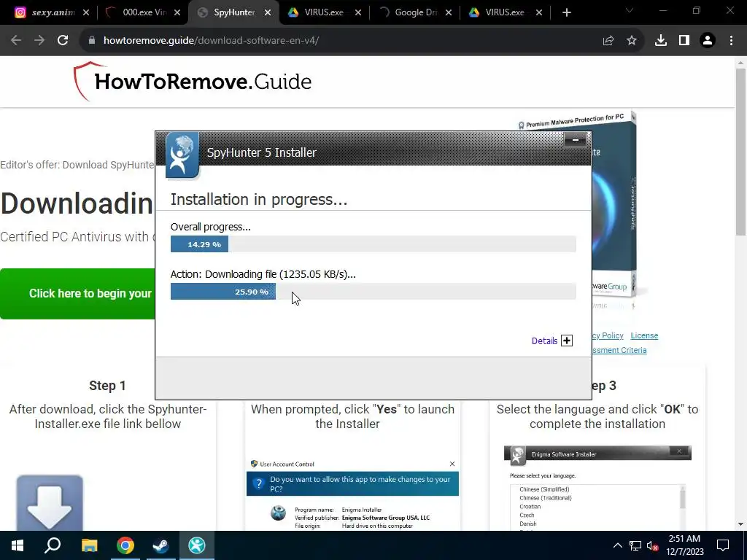Switch to the 000.exe Vir tab
747x560 pixels.
(136, 12)
